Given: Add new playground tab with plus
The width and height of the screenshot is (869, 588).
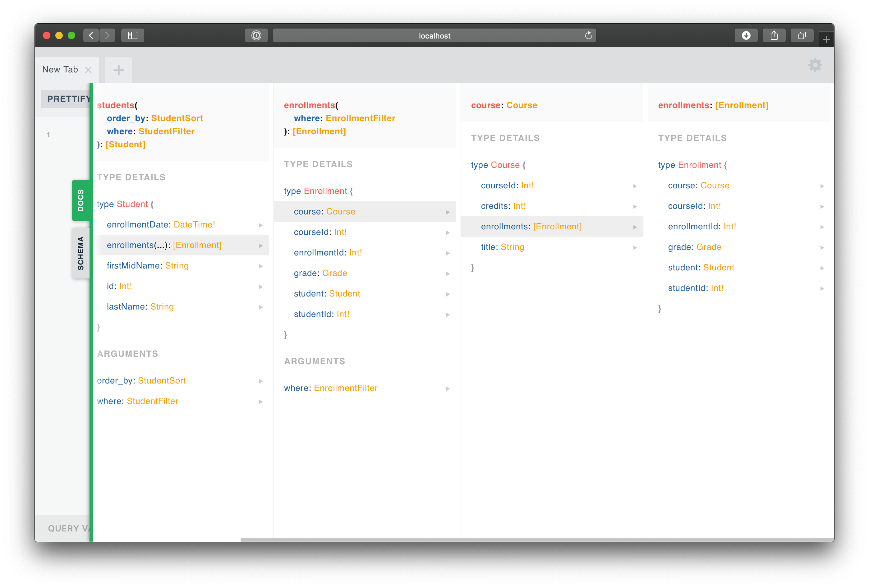Looking at the screenshot, I should (118, 70).
